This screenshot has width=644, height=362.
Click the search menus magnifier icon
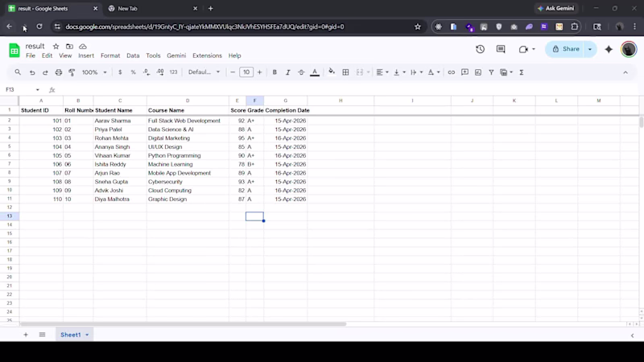coord(18,72)
